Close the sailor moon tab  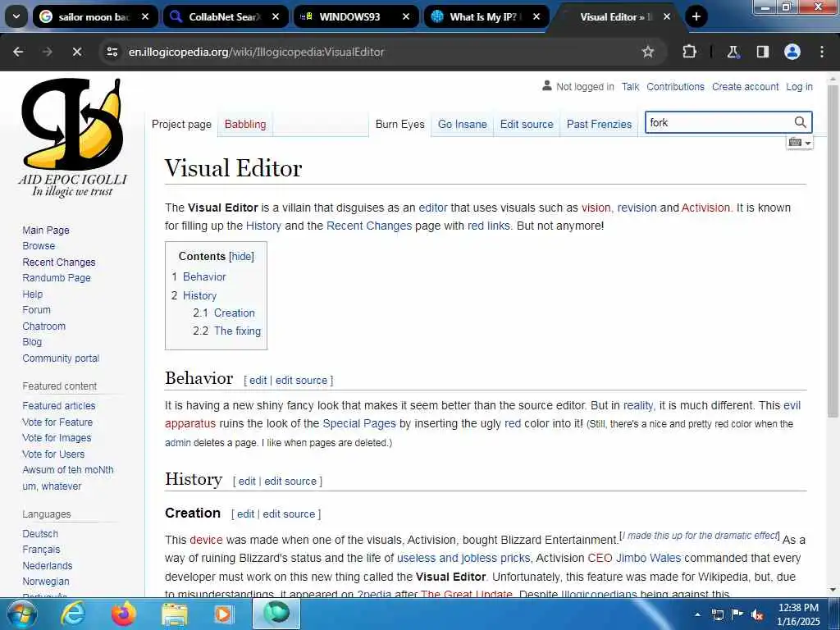145,16
